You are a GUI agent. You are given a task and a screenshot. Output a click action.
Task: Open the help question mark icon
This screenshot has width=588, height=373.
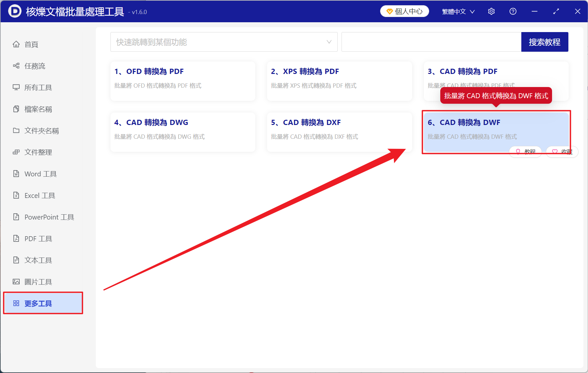click(x=513, y=11)
